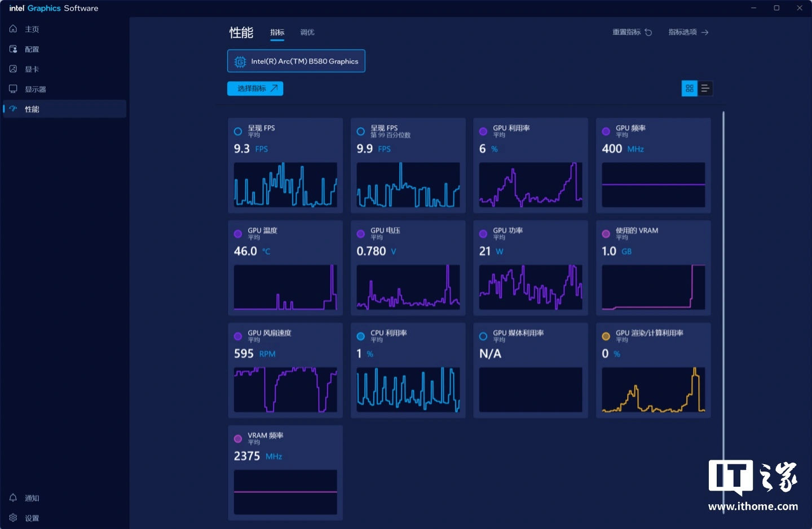Switch to list view layout icon
The width and height of the screenshot is (812, 529).
coord(705,88)
